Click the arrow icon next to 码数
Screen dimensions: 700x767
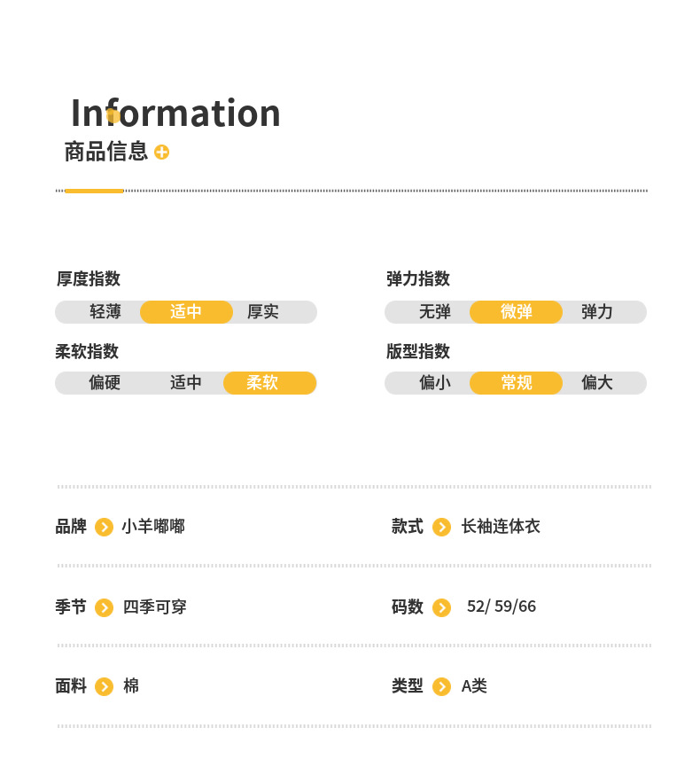click(x=441, y=607)
